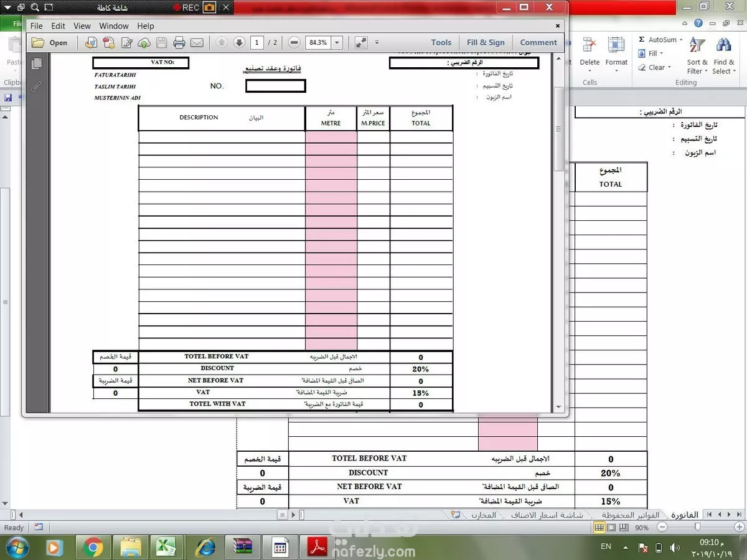Open Find & Select in Excel
This screenshot has height=560, width=747.
coord(723,55)
